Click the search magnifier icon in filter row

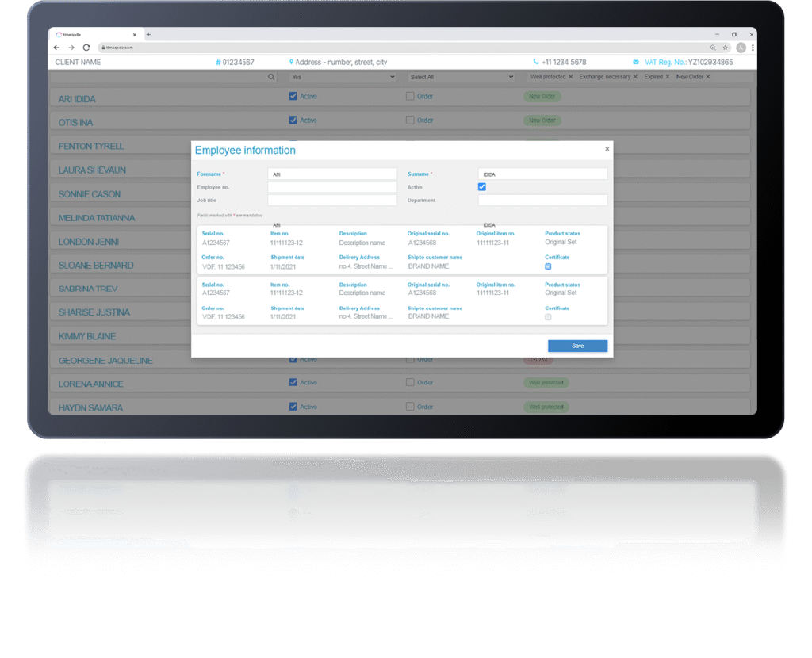(271, 77)
